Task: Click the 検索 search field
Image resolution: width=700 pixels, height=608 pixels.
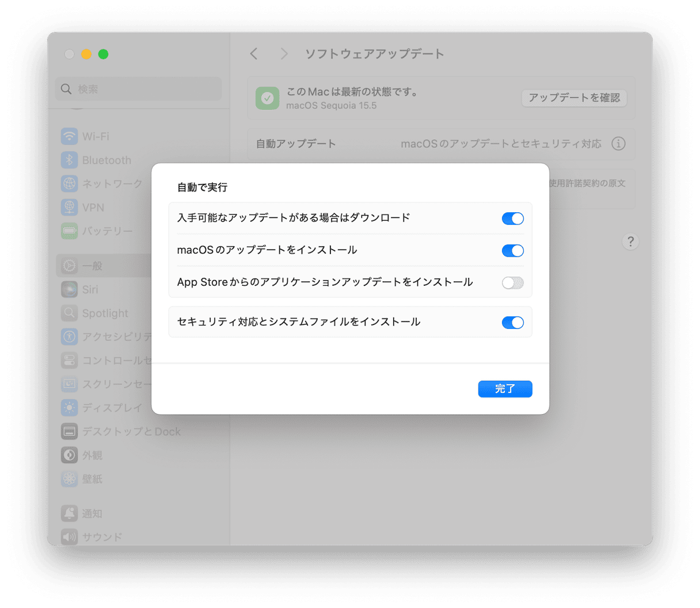Action: click(x=139, y=89)
